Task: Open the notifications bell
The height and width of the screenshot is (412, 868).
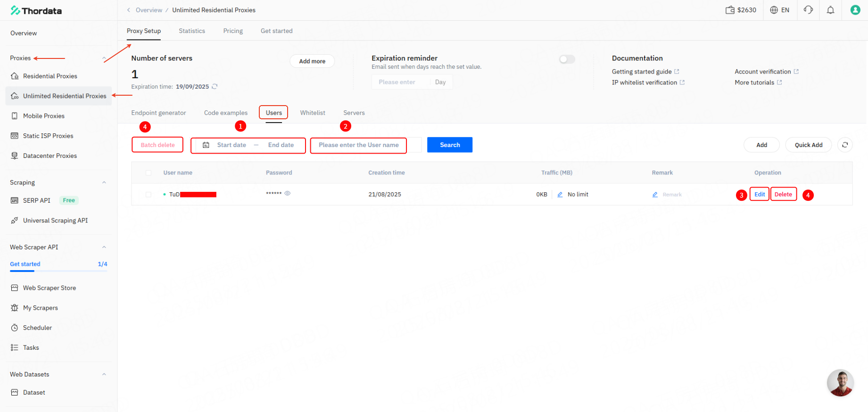Action: [x=831, y=10]
